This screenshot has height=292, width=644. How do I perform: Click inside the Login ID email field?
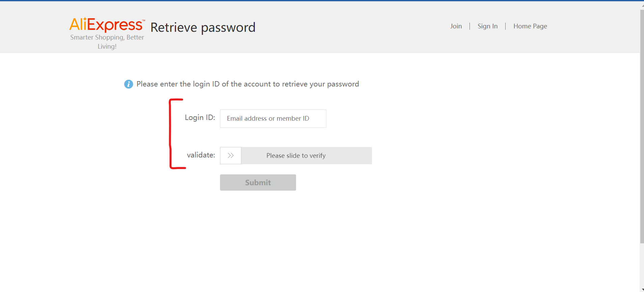point(273,118)
